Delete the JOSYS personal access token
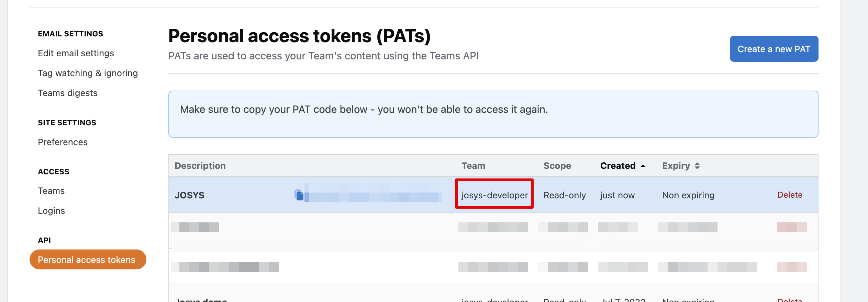The width and height of the screenshot is (868, 302). pos(790,195)
